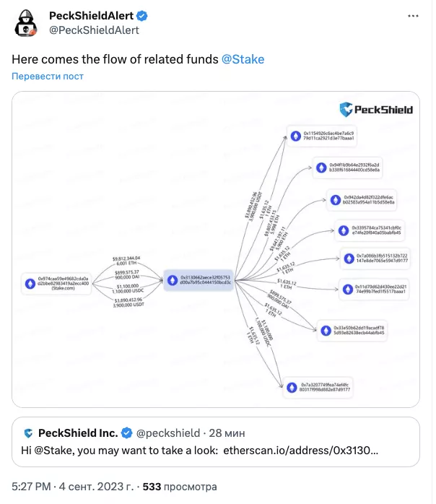Click Ethereum icon of Stake.com source address
The height and width of the screenshot is (504, 436).
pos(30,281)
